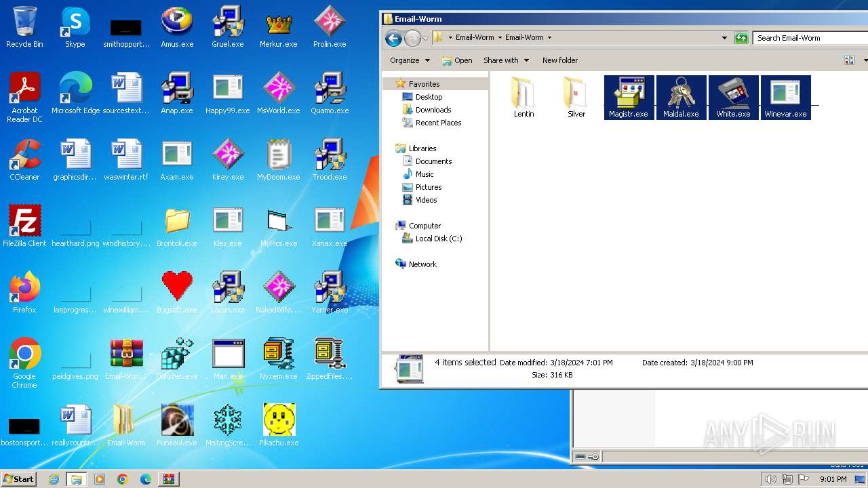Select Computer in the navigation pane
Image resolution: width=868 pixels, height=488 pixels.
(x=425, y=226)
